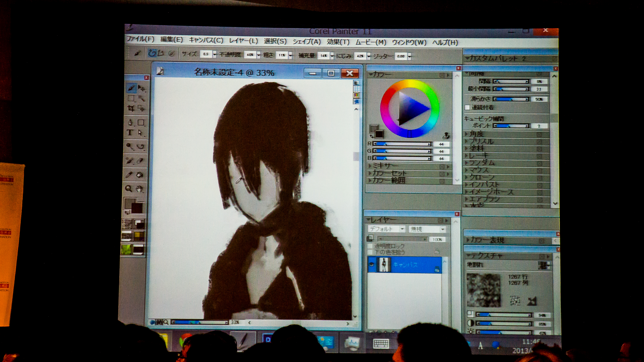Select the Paint Bucket tool
This screenshot has height=362, width=644.
tap(140, 175)
